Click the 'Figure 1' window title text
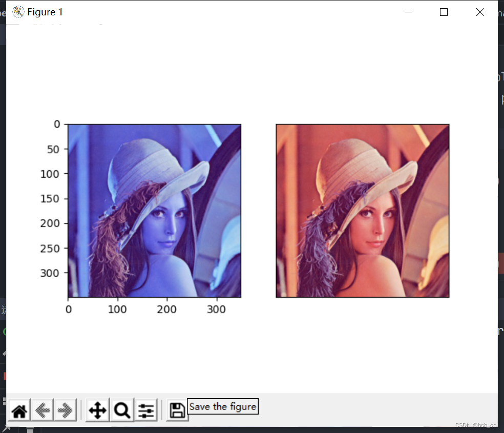The width and height of the screenshot is (504, 433). click(x=45, y=12)
